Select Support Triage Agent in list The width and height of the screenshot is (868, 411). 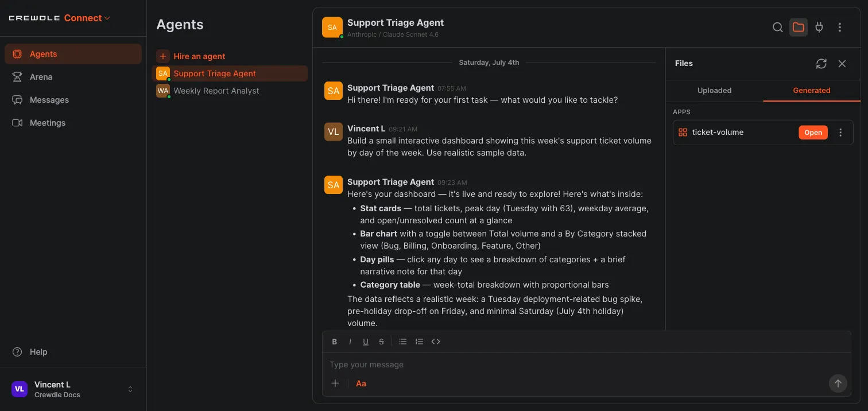point(230,73)
